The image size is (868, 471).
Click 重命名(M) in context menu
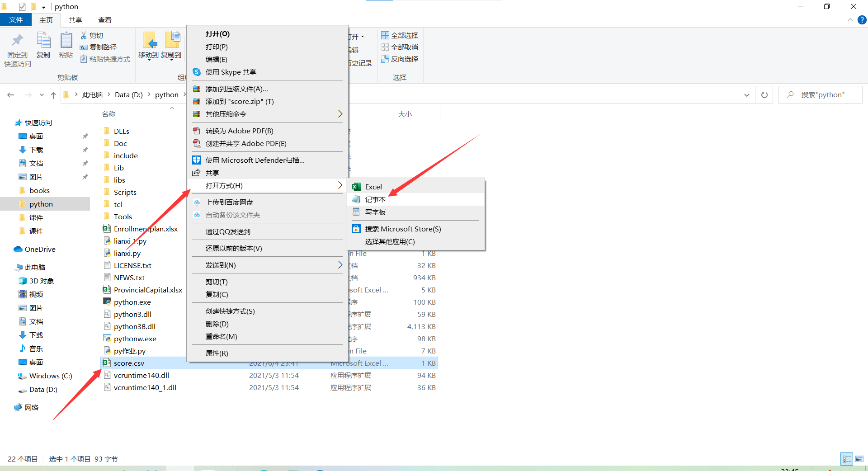[267, 336]
